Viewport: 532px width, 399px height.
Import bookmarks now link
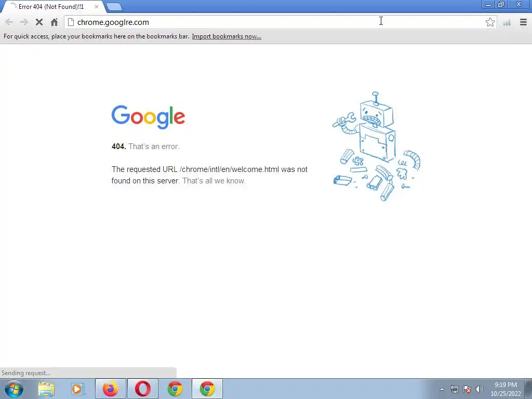click(x=227, y=36)
